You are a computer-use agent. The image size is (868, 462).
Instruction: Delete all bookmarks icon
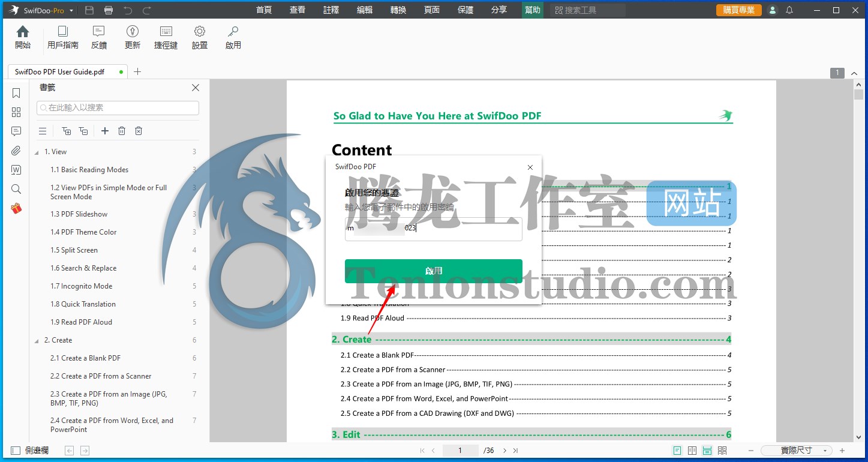[x=139, y=131]
